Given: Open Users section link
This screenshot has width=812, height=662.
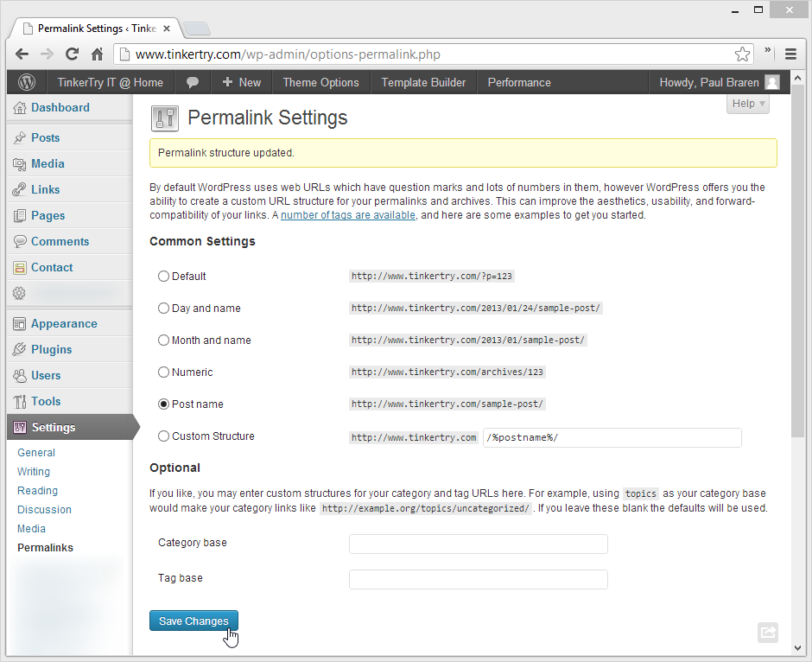Looking at the screenshot, I should pyautogui.click(x=46, y=376).
